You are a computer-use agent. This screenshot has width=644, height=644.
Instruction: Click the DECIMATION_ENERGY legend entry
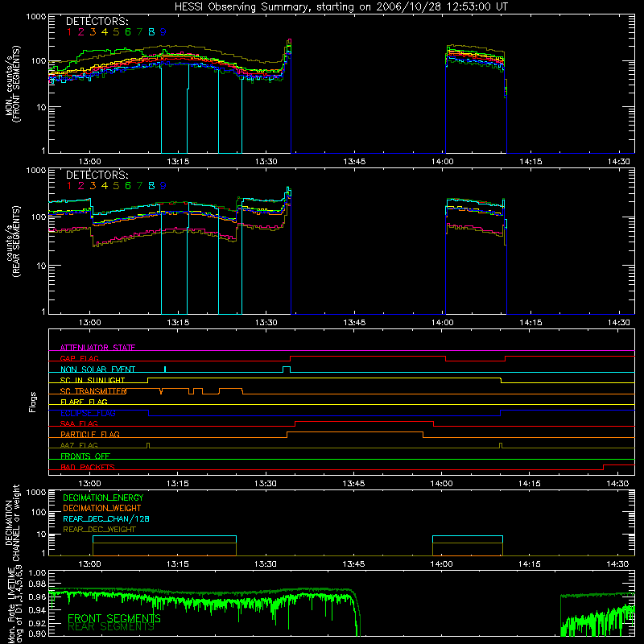pyautogui.click(x=103, y=497)
